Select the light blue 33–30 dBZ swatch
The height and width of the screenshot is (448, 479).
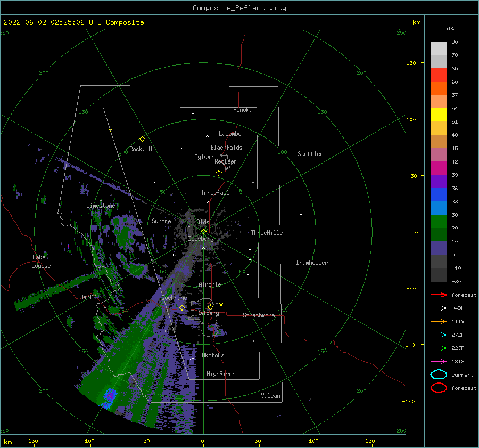pos(439,208)
